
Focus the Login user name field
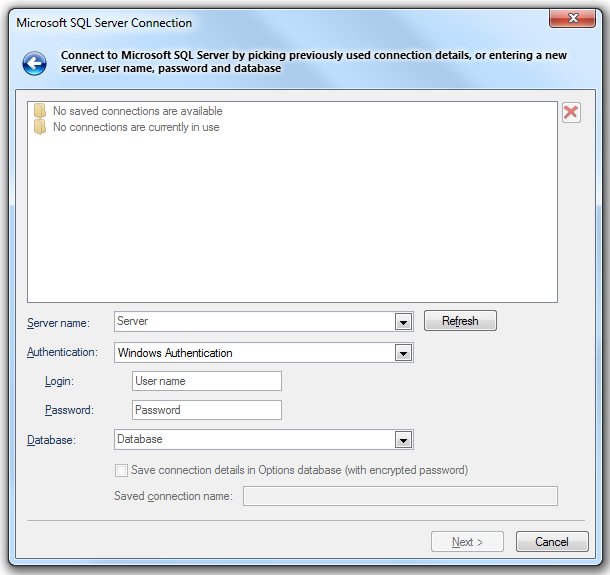207,381
